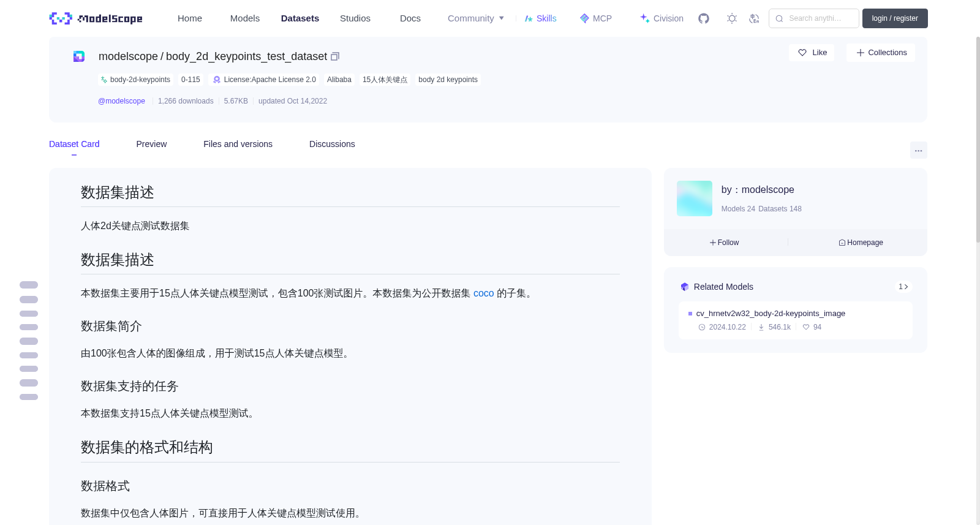This screenshot has width=980, height=525.
Task: Click the Alibaba tag
Action: coord(339,80)
